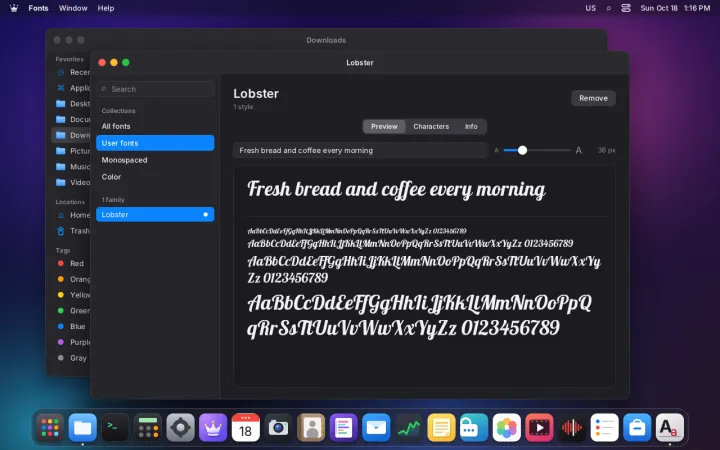Image resolution: width=720 pixels, height=450 pixels.
Task: Open the Window menu
Action: (73, 8)
